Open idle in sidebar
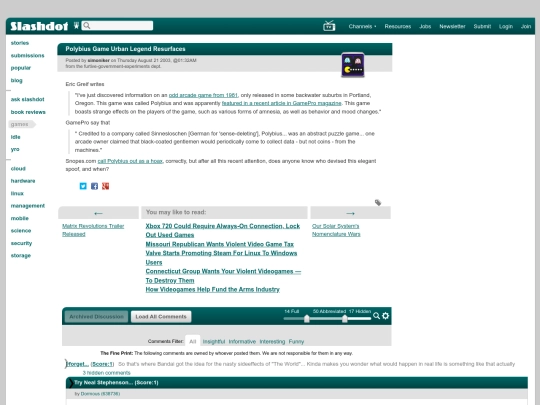540x405 pixels. pos(15,137)
